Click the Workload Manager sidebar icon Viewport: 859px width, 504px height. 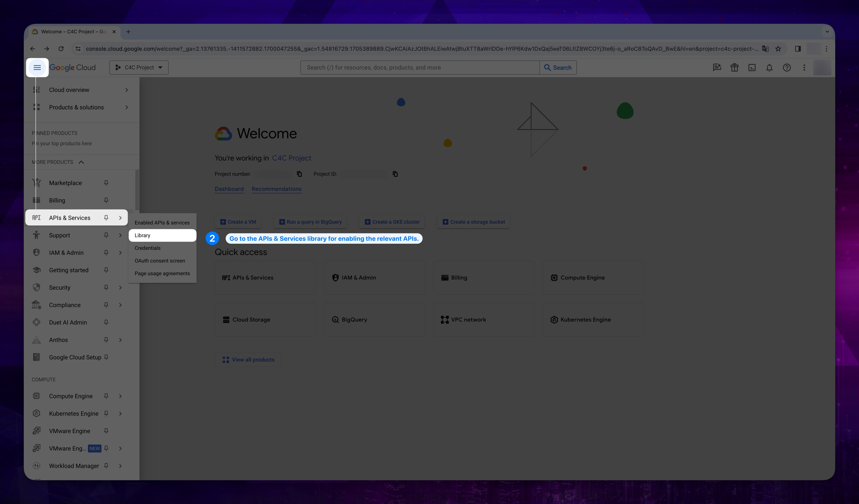(36, 466)
